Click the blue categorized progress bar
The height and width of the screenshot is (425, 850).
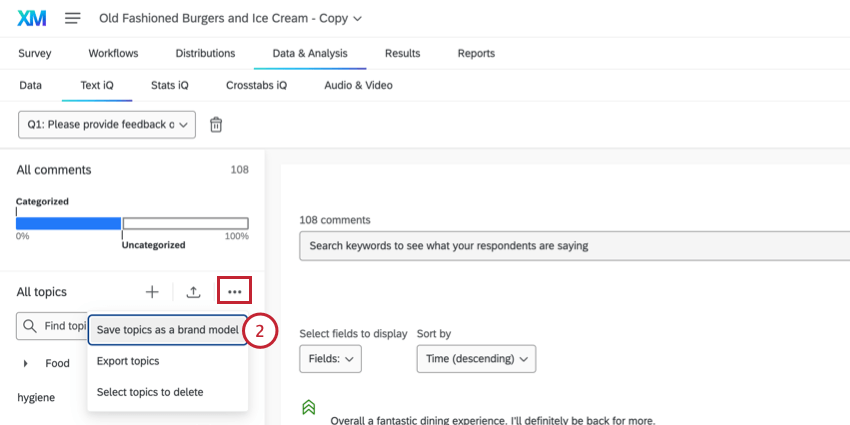pyautogui.click(x=68, y=223)
